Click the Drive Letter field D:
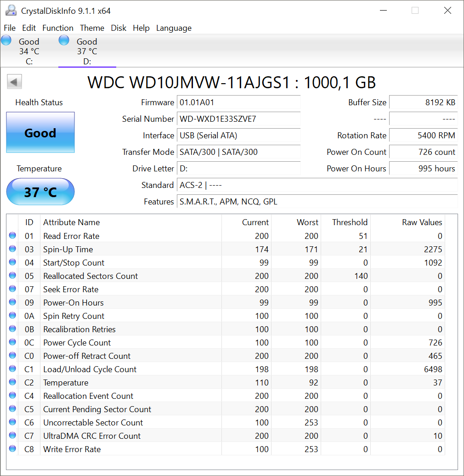This screenshot has width=464, height=476. click(x=239, y=169)
